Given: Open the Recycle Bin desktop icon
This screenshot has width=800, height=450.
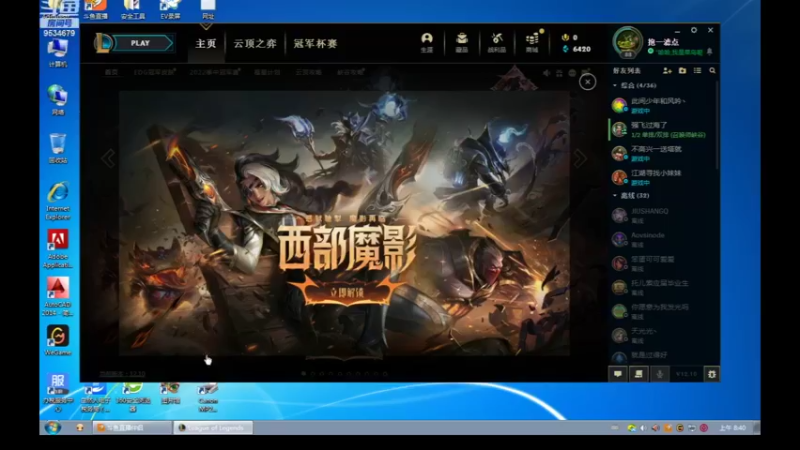Looking at the screenshot, I should 58,148.
